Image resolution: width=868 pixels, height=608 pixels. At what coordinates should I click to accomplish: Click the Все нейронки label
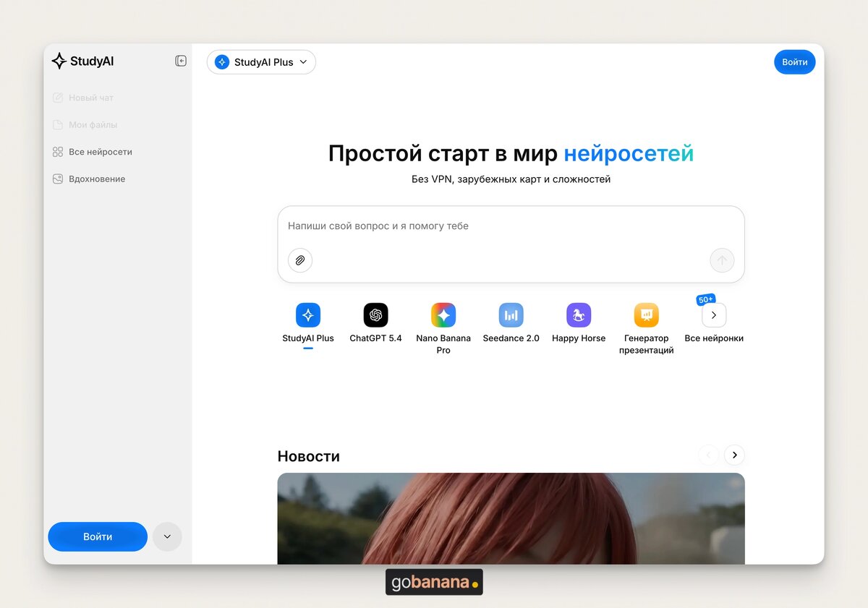pyautogui.click(x=714, y=338)
